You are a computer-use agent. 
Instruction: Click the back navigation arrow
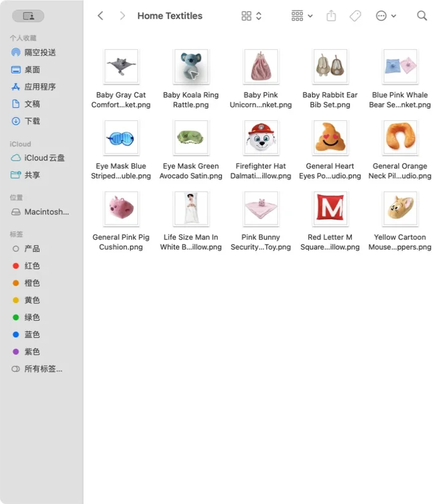tap(101, 16)
